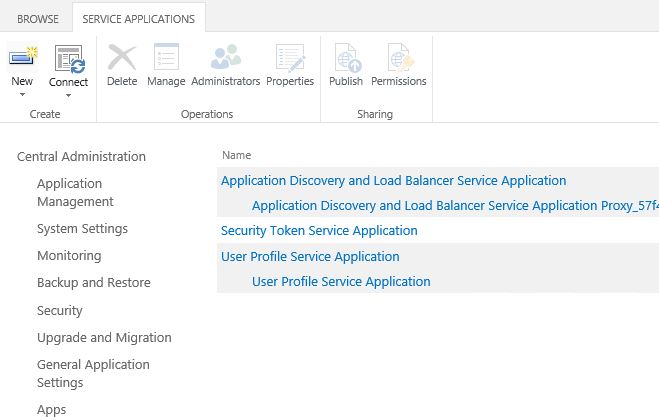This screenshot has height=417, width=659.
Task: Open the Security Token Service Application link
Action: (x=319, y=231)
